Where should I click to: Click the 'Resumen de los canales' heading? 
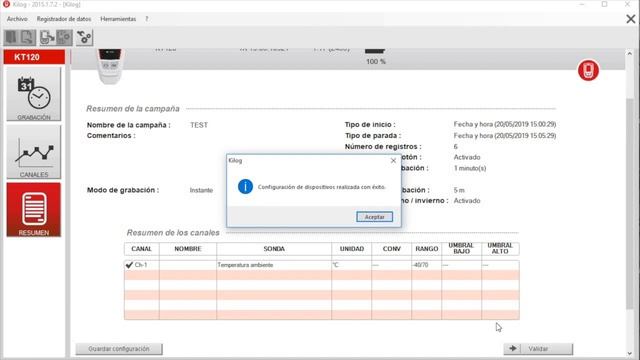tap(173, 233)
